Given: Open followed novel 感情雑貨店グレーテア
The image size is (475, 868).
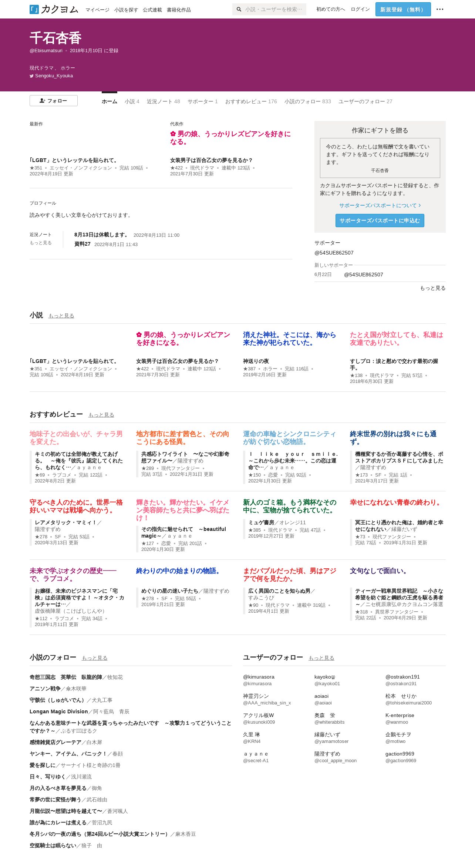Looking at the screenshot, I should pyautogui.click(x=55, y=742).
